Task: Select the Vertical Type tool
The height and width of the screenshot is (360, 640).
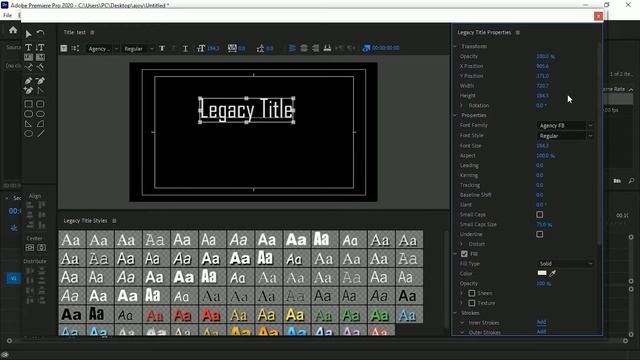Action: click(40, 47)
